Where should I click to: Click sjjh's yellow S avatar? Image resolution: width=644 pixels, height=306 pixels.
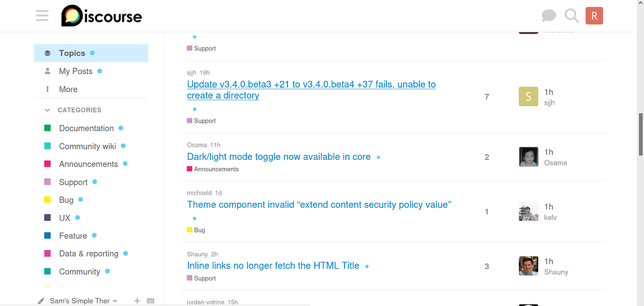coord(528,97)
